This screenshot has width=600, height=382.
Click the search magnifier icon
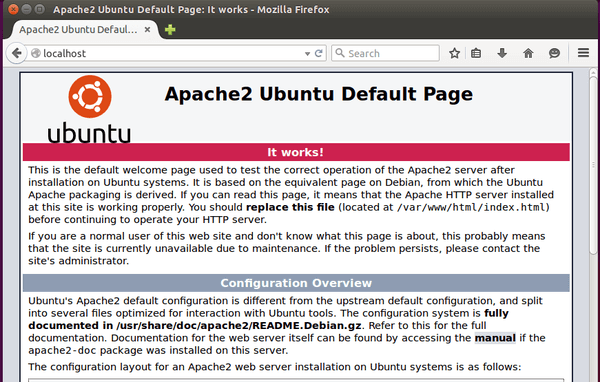coord(339,53)
